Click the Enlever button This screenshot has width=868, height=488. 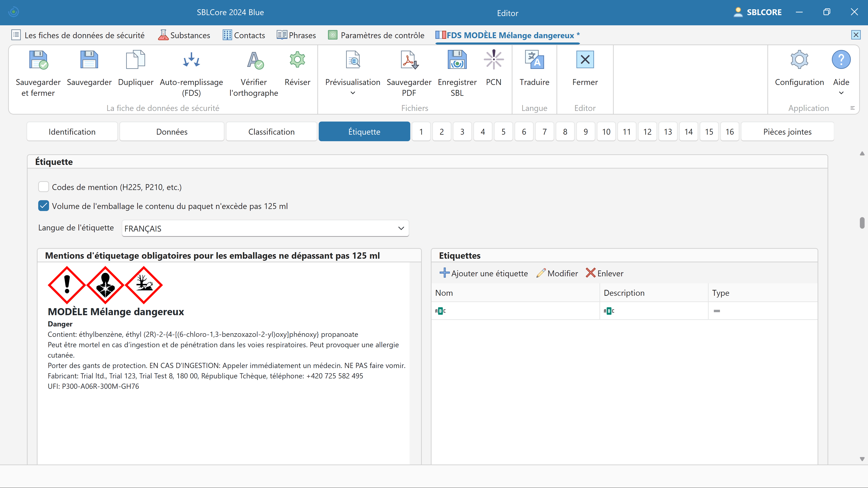tap(604, 273)
